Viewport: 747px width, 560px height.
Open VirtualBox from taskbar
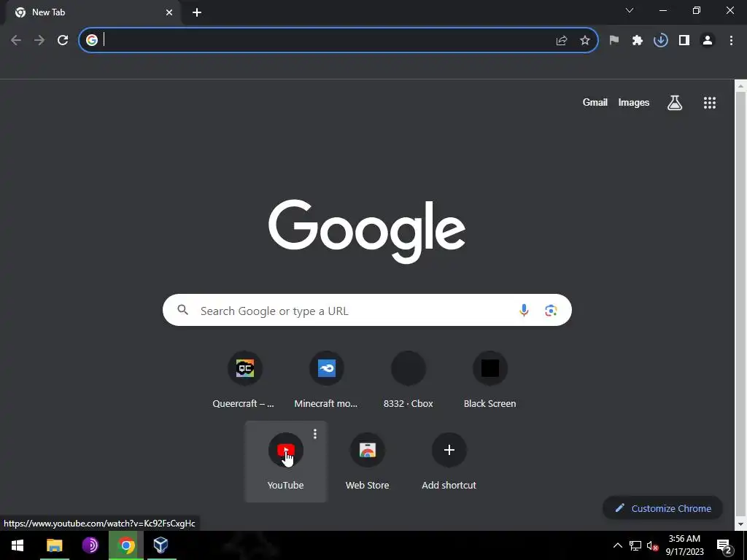pyautogui.click(x=161, y=545)
